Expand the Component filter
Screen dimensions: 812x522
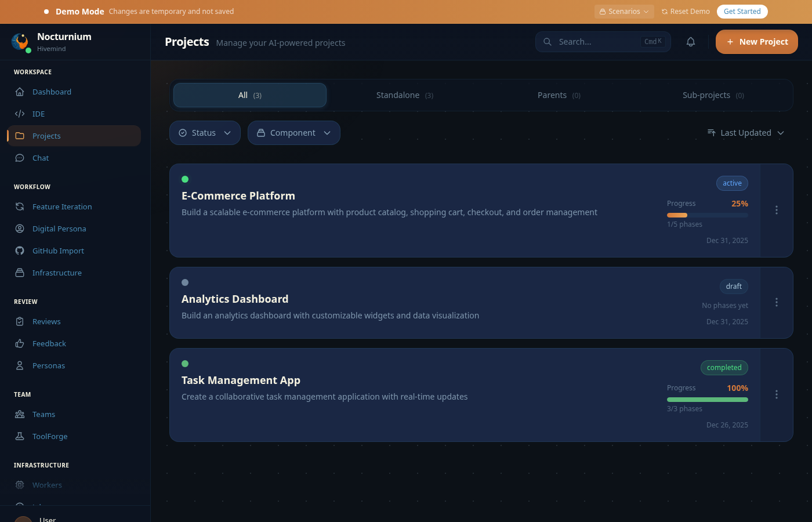(293, 133)
